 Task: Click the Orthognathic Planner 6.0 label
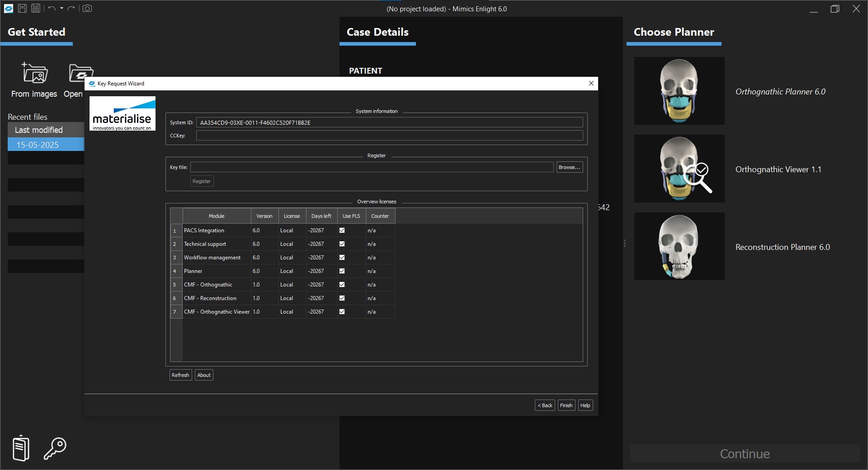click(780, 92)
